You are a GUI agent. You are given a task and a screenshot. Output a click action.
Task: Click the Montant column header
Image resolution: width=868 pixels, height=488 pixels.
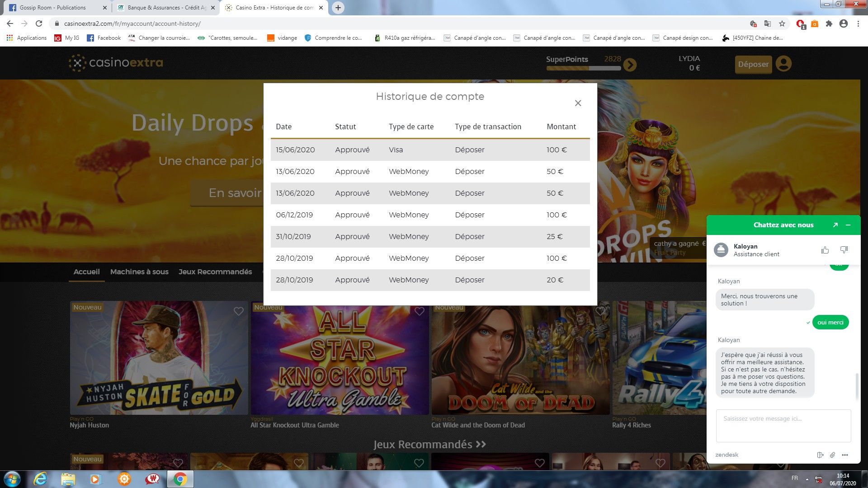(x=561, y=127)
